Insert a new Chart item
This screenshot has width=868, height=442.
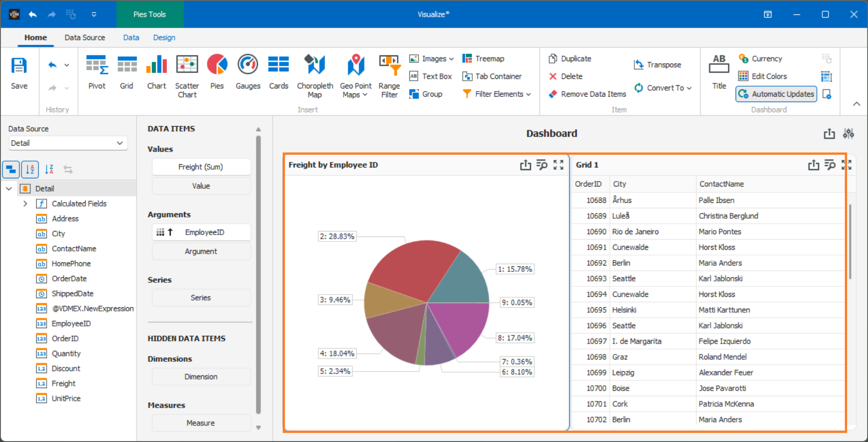(156, 73)
